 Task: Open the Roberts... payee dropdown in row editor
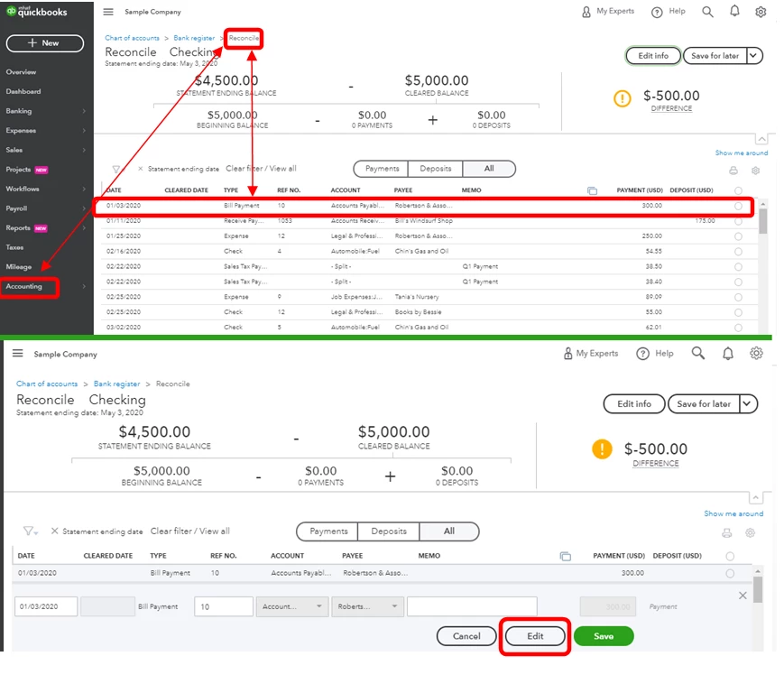click(367, 606)
